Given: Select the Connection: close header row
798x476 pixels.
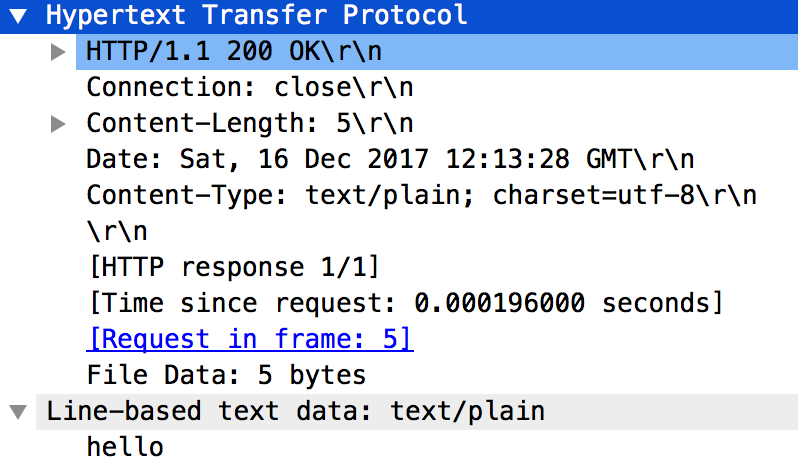Looking at the screenshot, I should pos(250,87).
